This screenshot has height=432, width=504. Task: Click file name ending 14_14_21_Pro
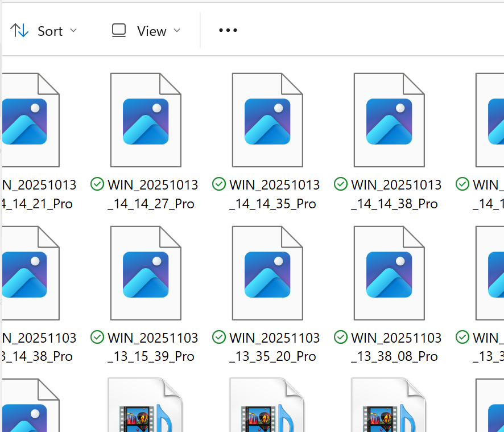pos(39,194)
